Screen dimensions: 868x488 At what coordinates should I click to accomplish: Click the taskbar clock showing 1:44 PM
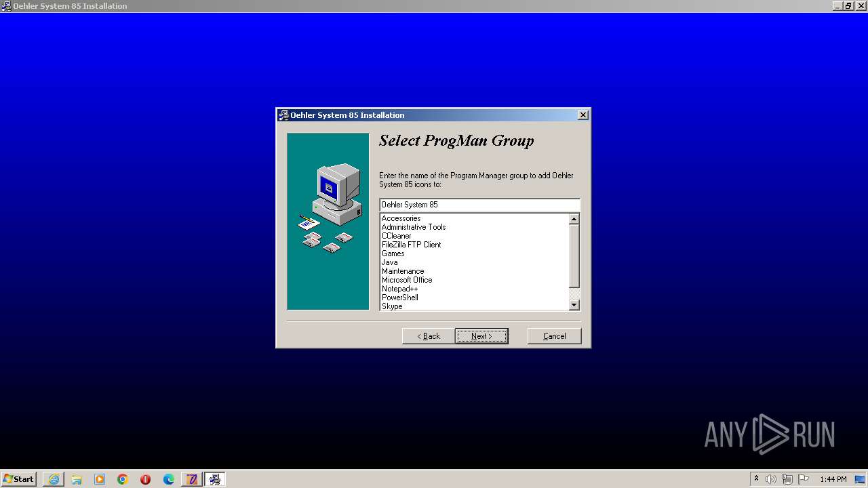tap(833, 479)
